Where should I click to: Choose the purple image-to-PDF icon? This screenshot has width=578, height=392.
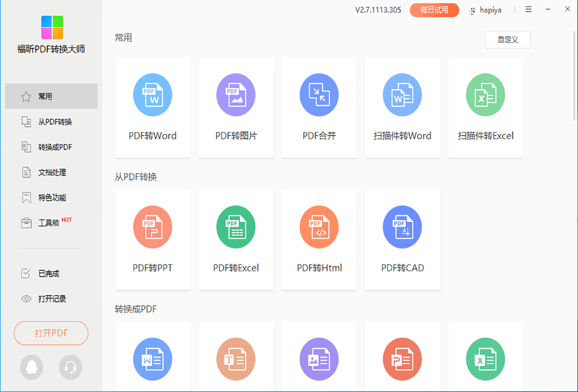[x=319, y=359]
